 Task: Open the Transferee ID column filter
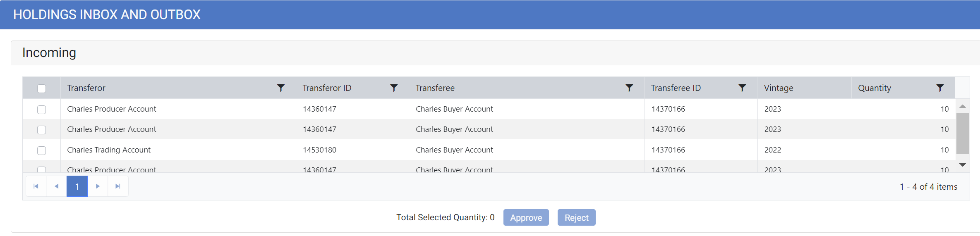[x=742, y=88]
